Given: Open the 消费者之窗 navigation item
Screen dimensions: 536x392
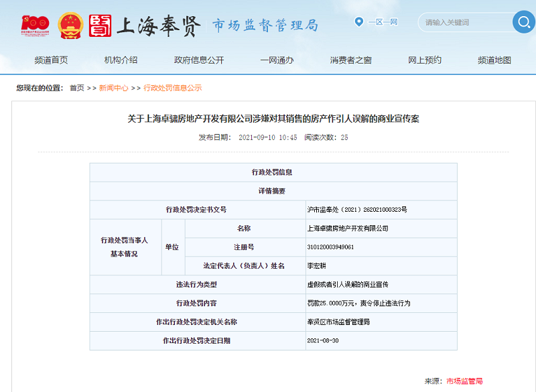Looking at the screenshot, I should (x=352, y=59).
